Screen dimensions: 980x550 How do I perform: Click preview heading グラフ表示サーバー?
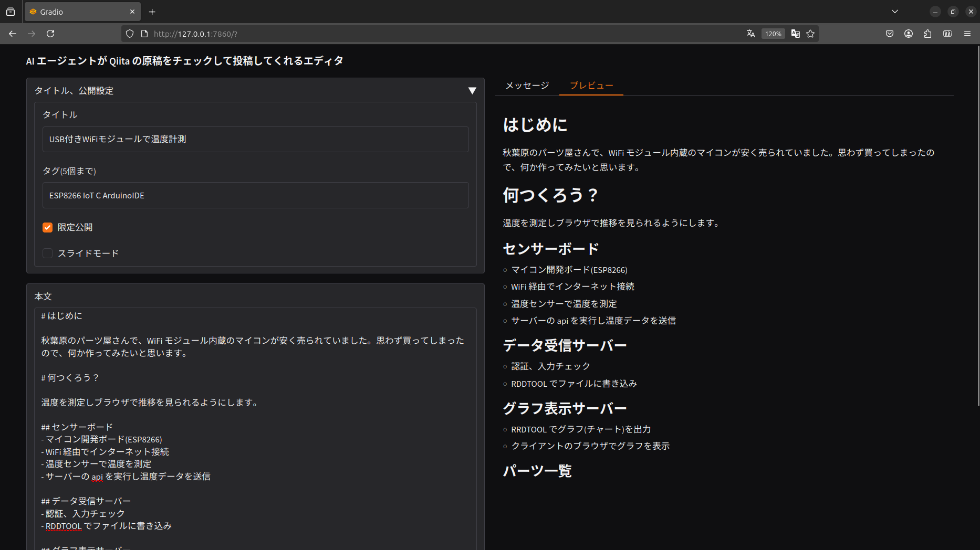pos(565,408)
